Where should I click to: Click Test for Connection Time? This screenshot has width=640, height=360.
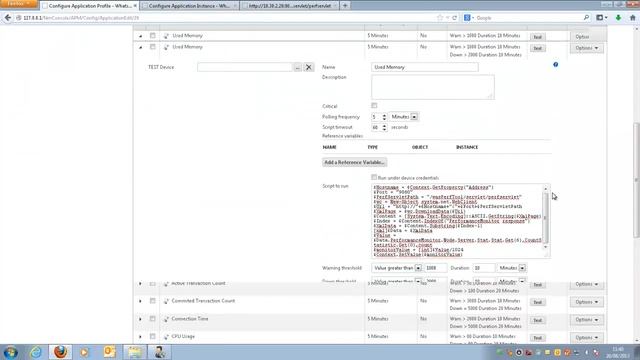tap(538, 320)
